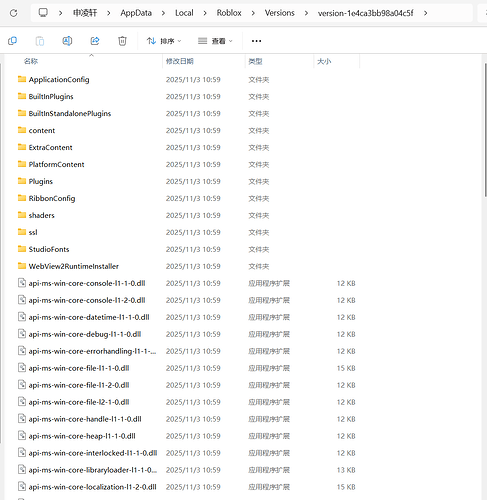Screen dimensions: 487x500
Task: Click the rename icon in toolbar
Action: point(67,41)
